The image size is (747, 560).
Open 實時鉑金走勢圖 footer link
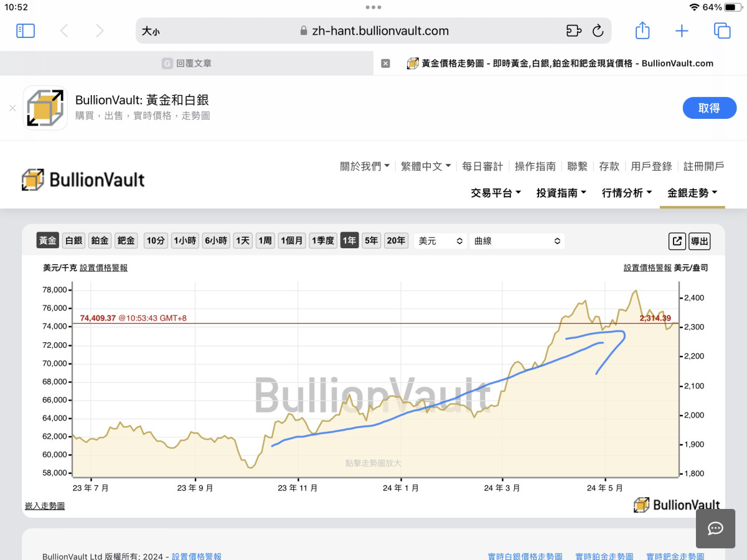point(604,556)
